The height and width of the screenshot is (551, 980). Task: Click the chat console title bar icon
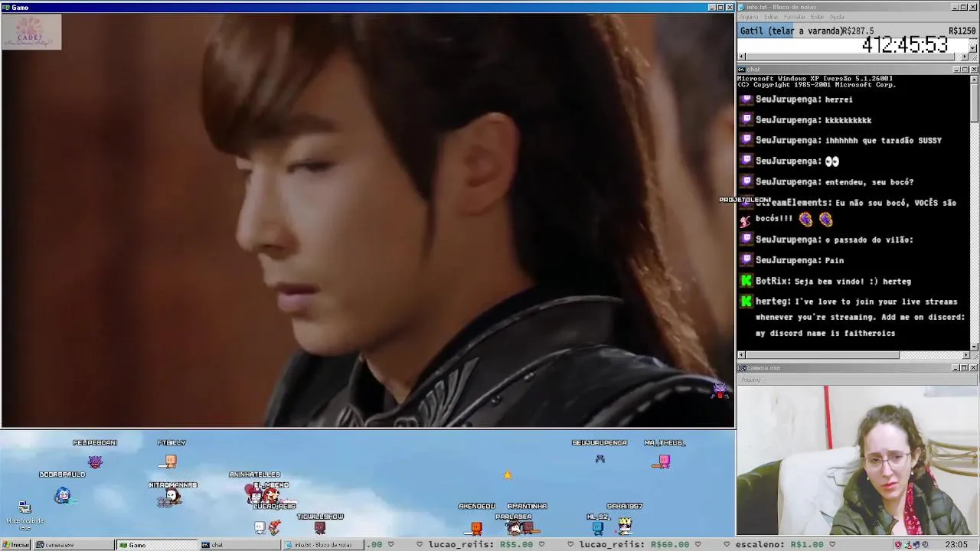click(741, 70)
